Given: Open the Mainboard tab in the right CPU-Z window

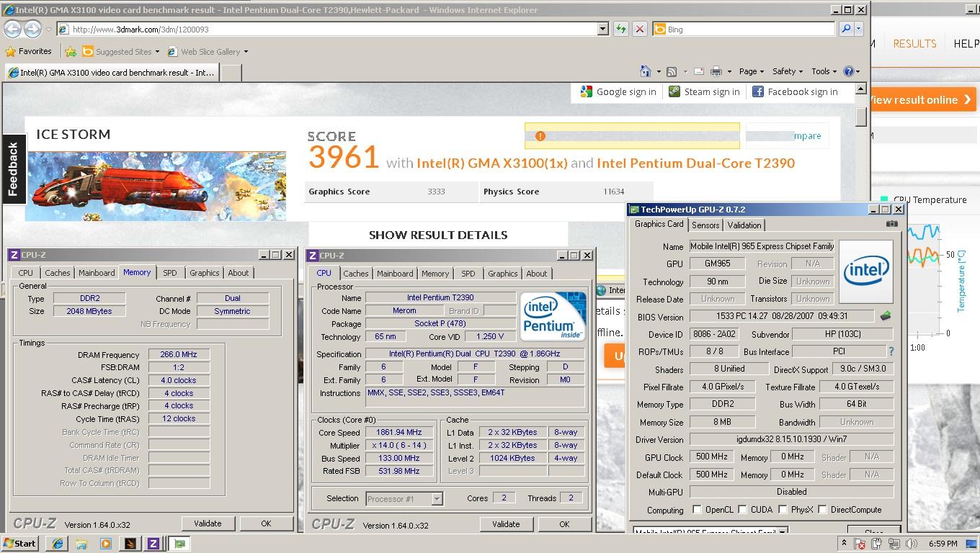Looking at the screenshot, I should [395, 274].
